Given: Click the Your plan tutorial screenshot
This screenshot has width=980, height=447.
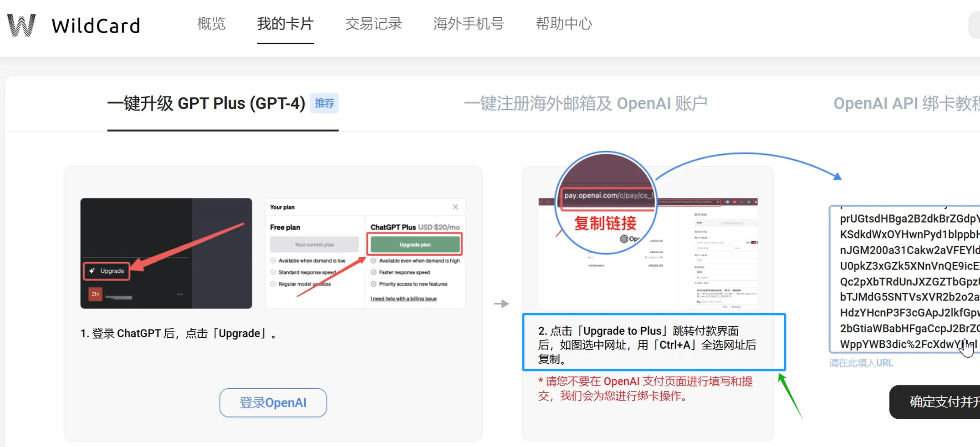Looking at the screenshot, I should coord(365,253).
